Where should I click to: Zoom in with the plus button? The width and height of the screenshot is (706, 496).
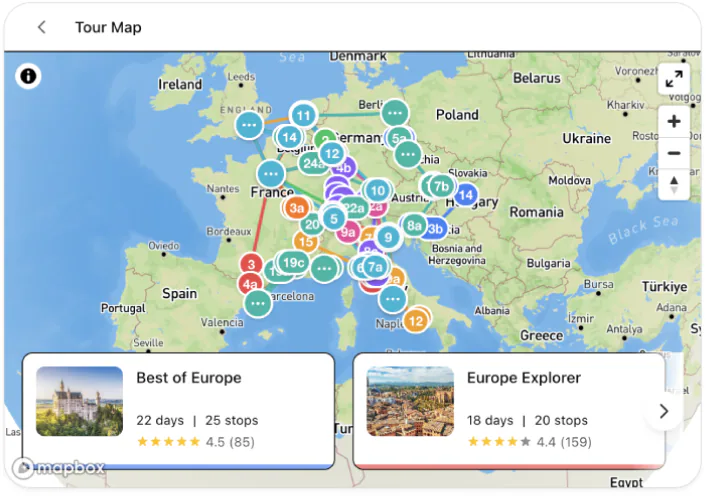[674, 122]
